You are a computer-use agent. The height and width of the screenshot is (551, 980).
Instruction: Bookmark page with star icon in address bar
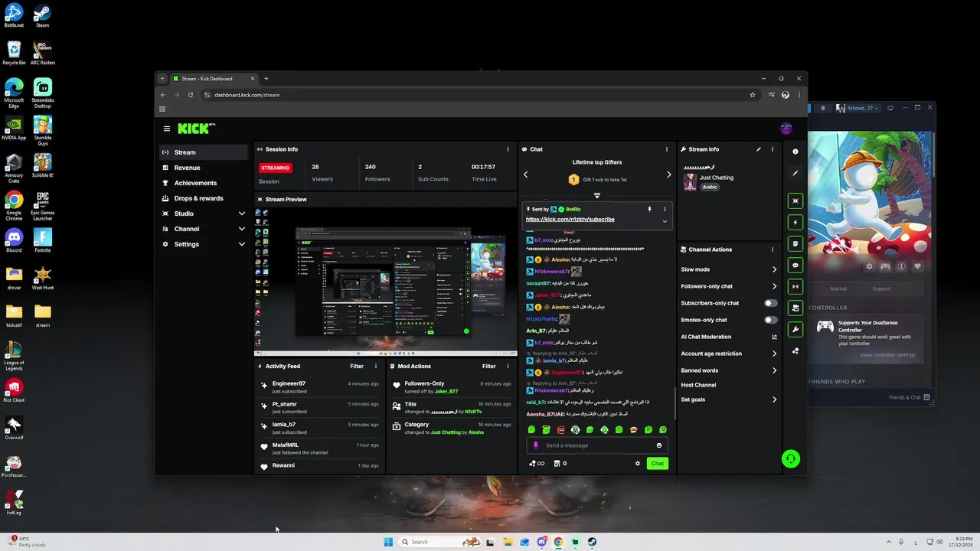753,95
